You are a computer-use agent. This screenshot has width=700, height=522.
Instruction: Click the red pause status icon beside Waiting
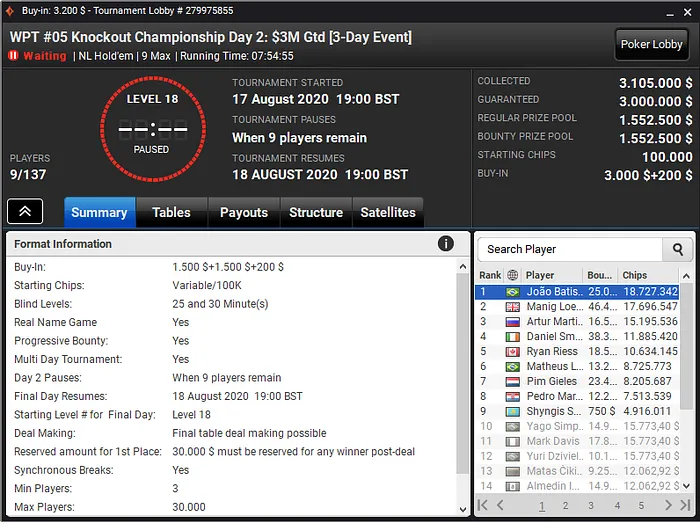pyautogui.click(x=13, y=56)
